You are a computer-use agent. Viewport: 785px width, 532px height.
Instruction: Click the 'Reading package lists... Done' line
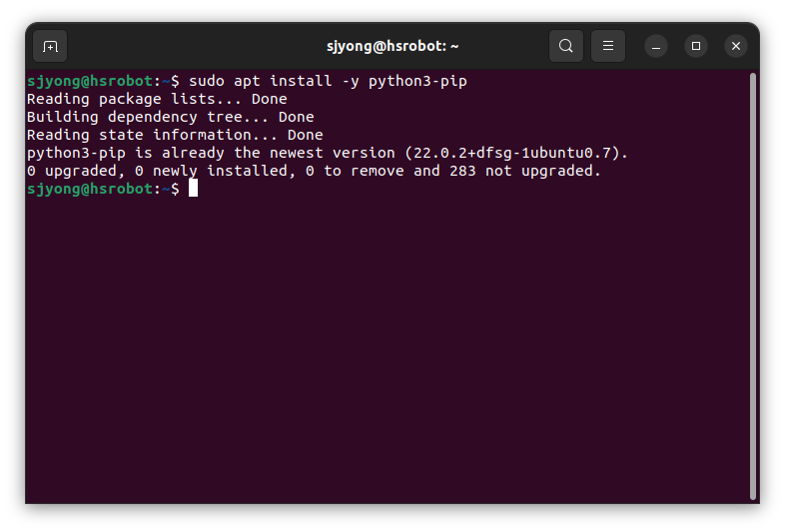(157, 99)
